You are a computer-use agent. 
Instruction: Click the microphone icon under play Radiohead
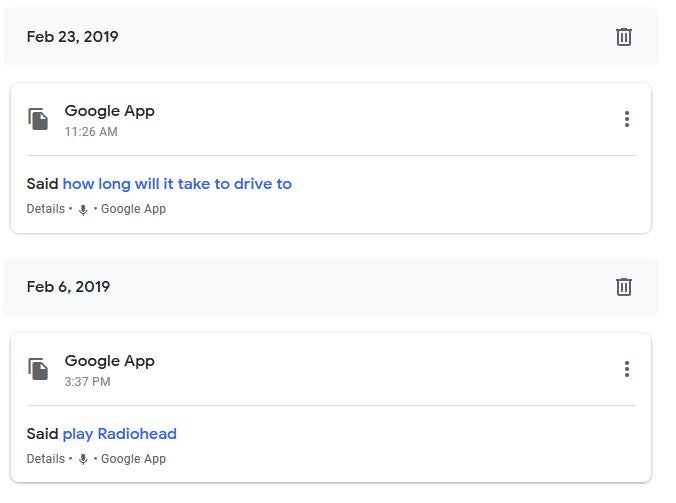[x=83, y=460]
